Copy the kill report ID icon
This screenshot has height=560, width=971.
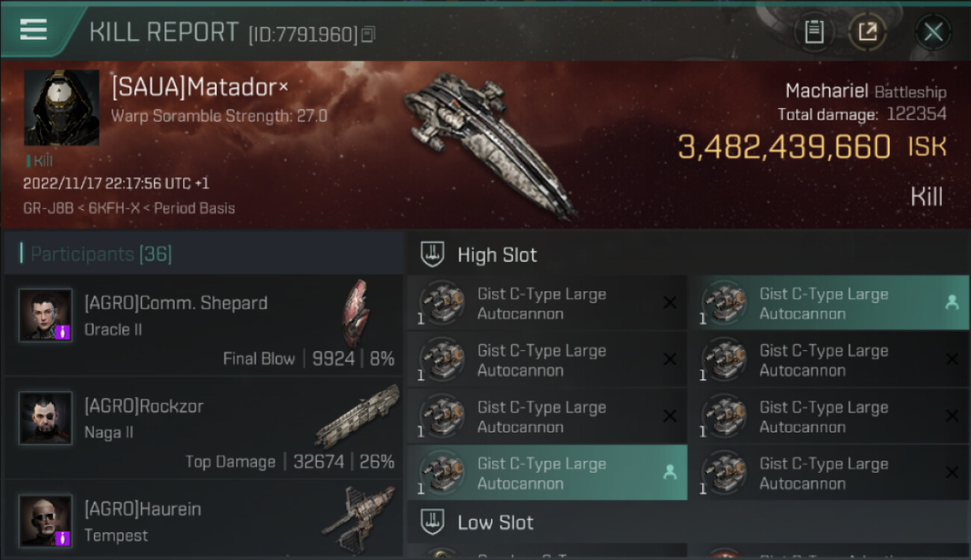point(367,34)
